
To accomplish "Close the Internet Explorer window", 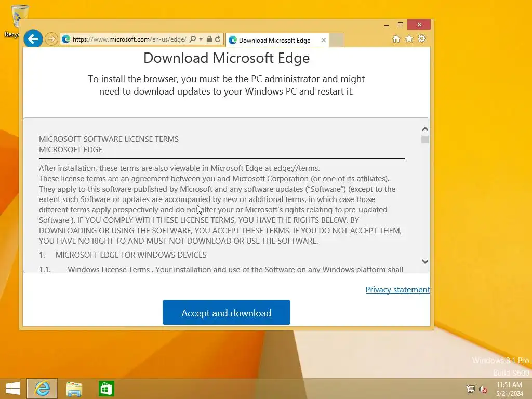I will [419, 25].
